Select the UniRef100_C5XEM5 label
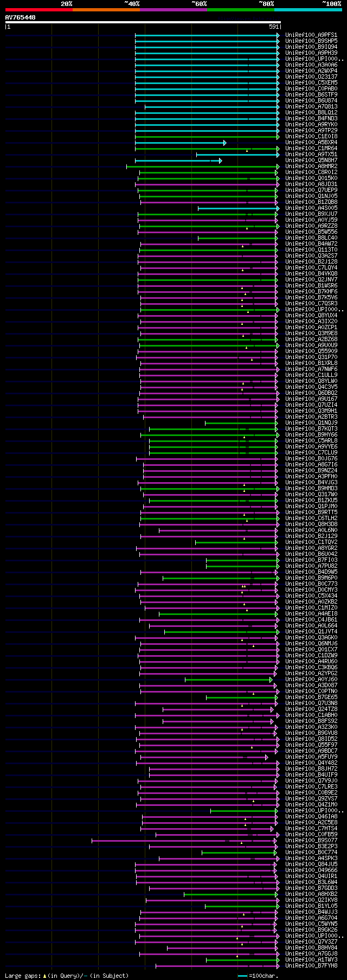 311,82
